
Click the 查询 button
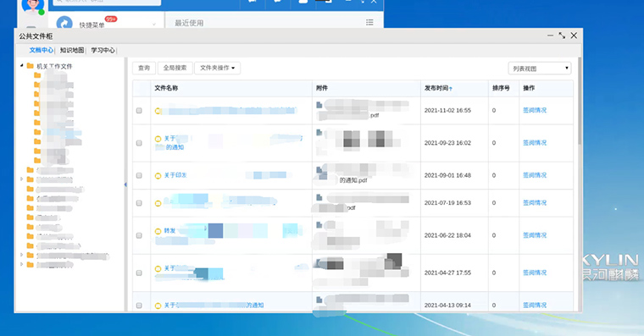coord(144,68)
